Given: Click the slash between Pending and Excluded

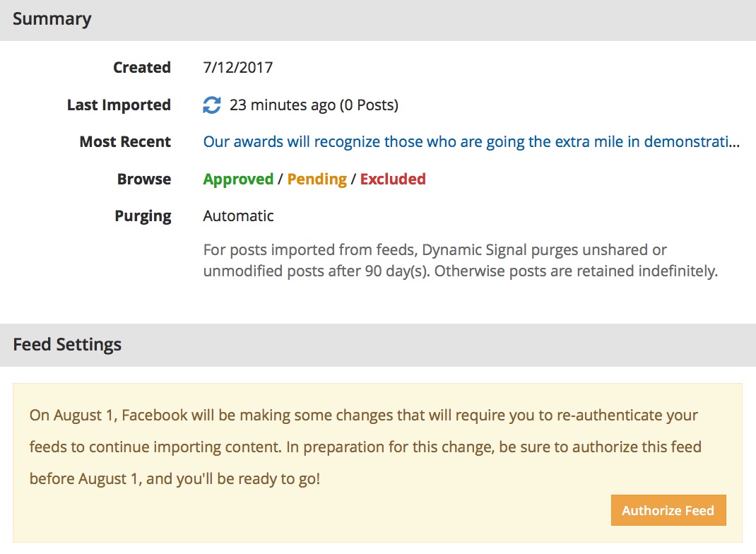Looking at the screenshot, I should [353, 179].
